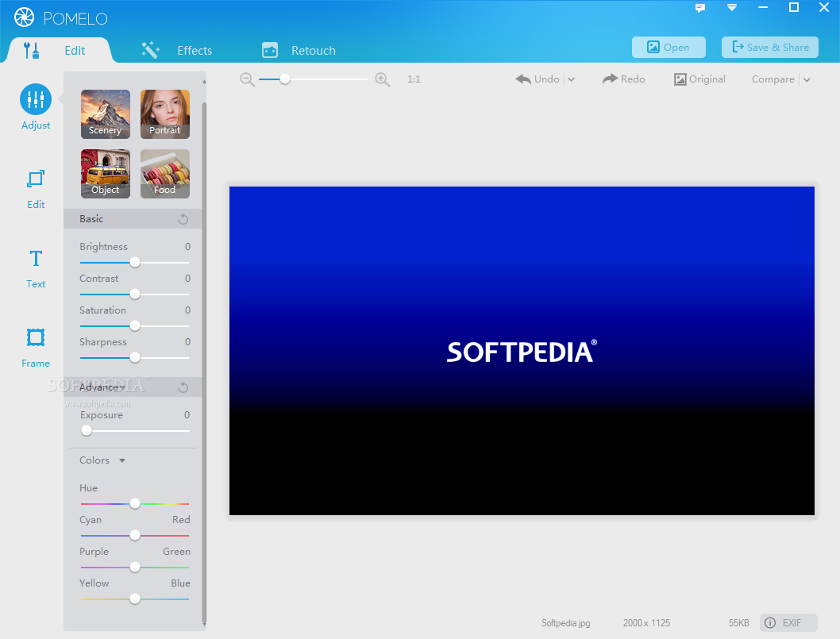Collapse the Advance section
The width and height of the screenshot is (840, 639).
tap(122, 387)
